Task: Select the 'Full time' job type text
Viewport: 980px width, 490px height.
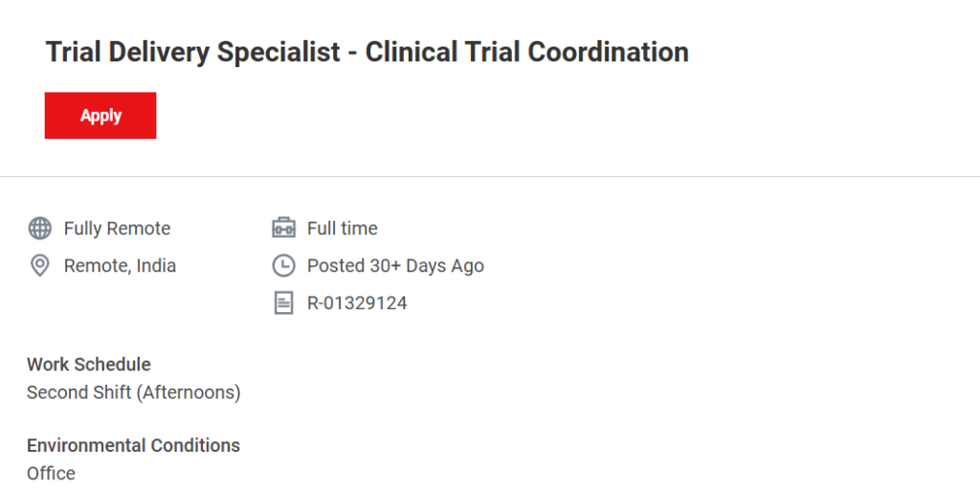Action: (342, 229)
